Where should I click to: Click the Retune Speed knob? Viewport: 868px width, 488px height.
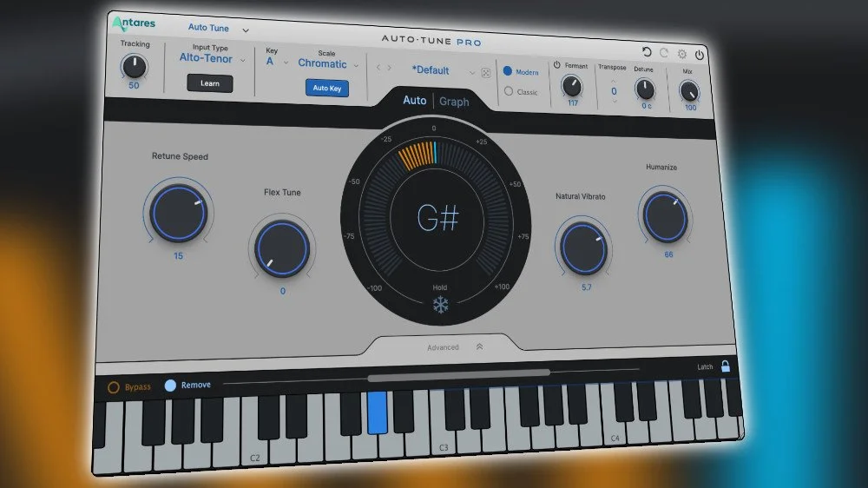(178, 214)
